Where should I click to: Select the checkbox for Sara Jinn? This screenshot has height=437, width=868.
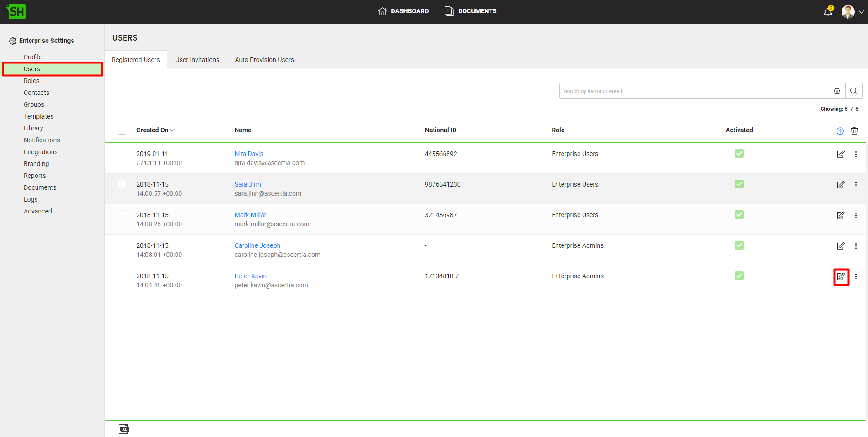click(x=122, y=184)
